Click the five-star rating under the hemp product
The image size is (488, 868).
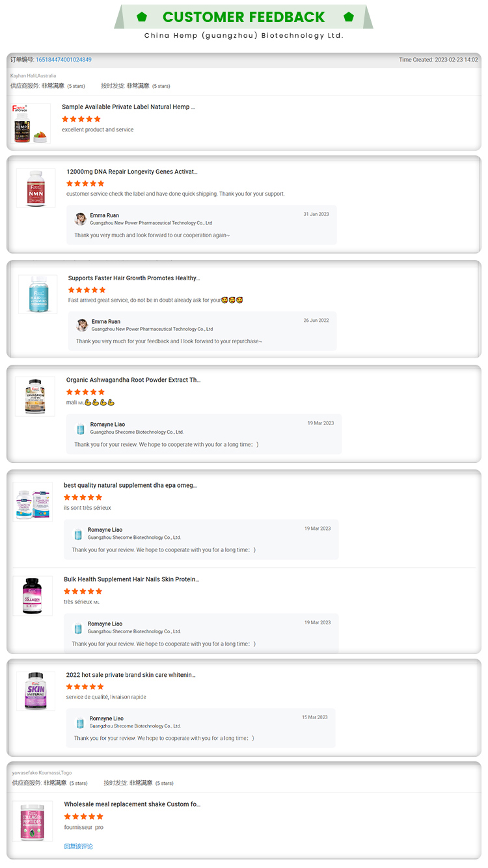pyautogui.click(x=81, y=119)
